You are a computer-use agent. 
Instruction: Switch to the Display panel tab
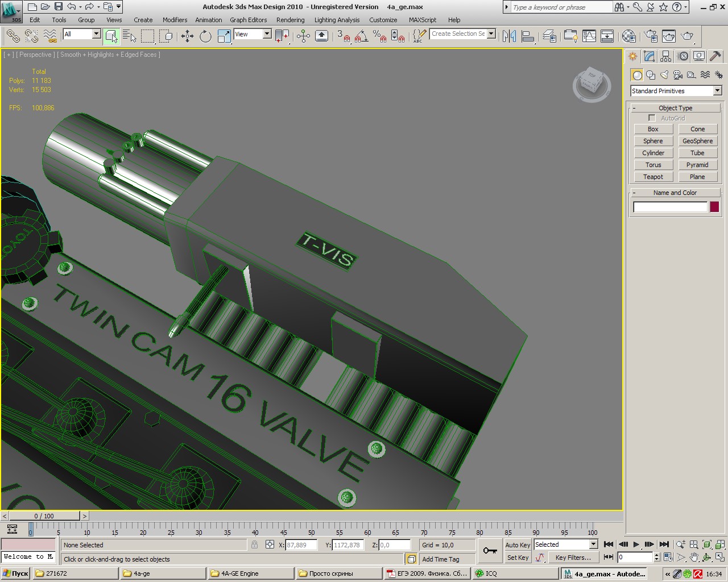(x=699, y=56)
